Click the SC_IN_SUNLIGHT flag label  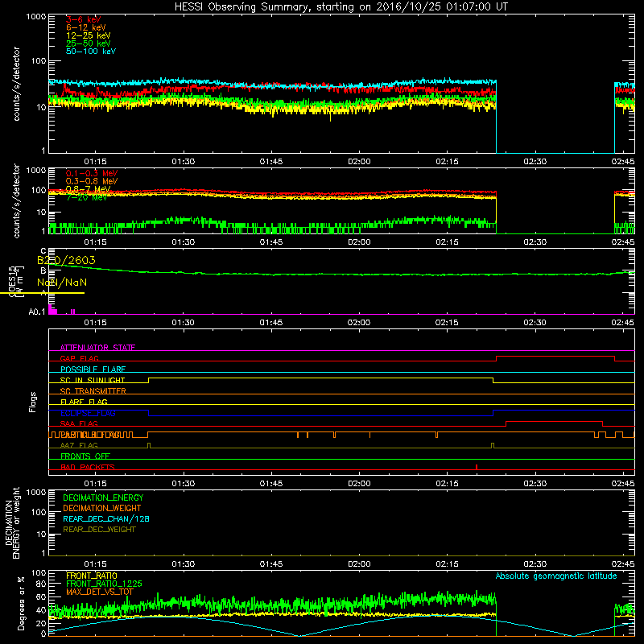pyautogui.click(x=93, y=380)
